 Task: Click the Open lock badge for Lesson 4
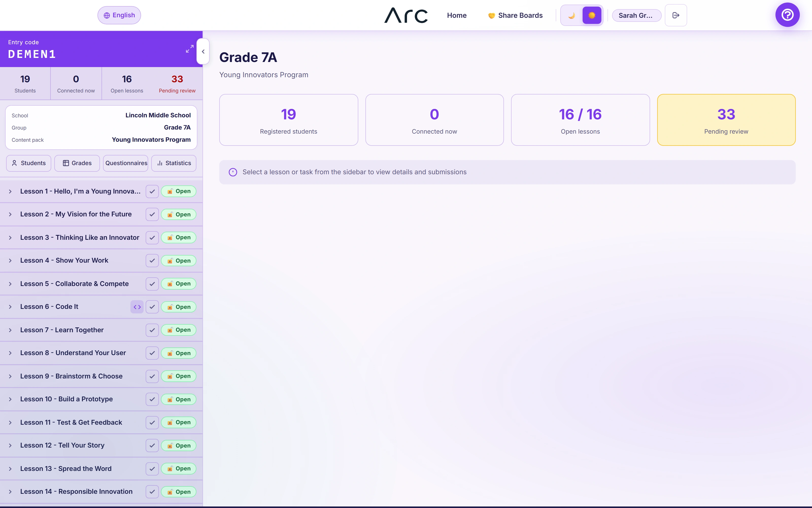[178, 261]
